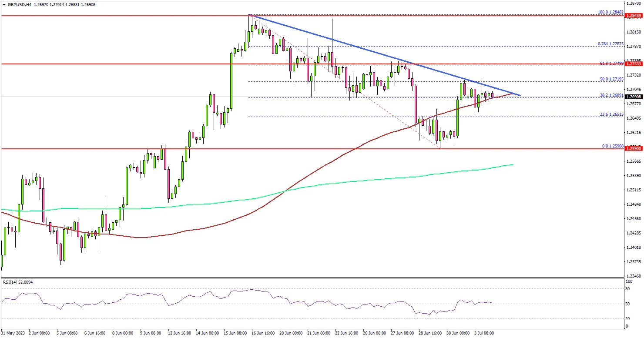Click the RSI(14) indicator label
This screenshot has height=338, width=644.
pos(18,282)
